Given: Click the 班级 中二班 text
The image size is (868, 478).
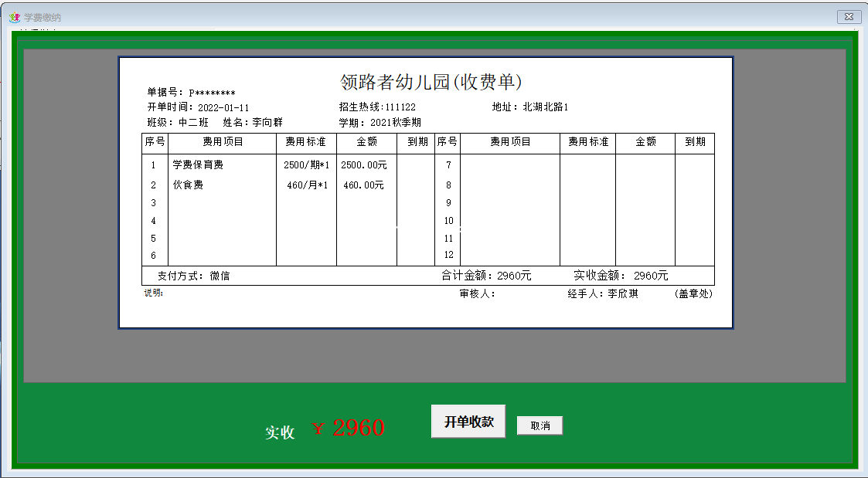Looking at the screenshot, I should (x=178, y=122).
